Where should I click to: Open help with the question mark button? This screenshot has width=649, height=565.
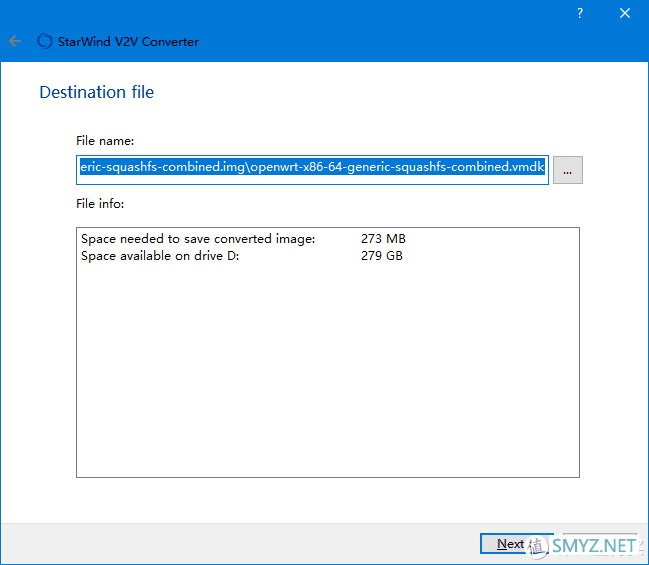pyautogui.click(x=580, y=13)
